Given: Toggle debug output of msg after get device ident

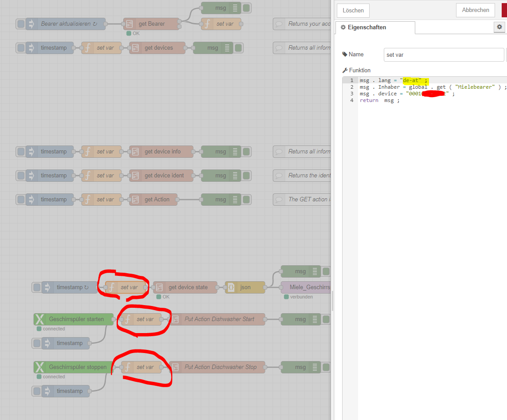Looking at the screenshot, I should tap(246, 176).
